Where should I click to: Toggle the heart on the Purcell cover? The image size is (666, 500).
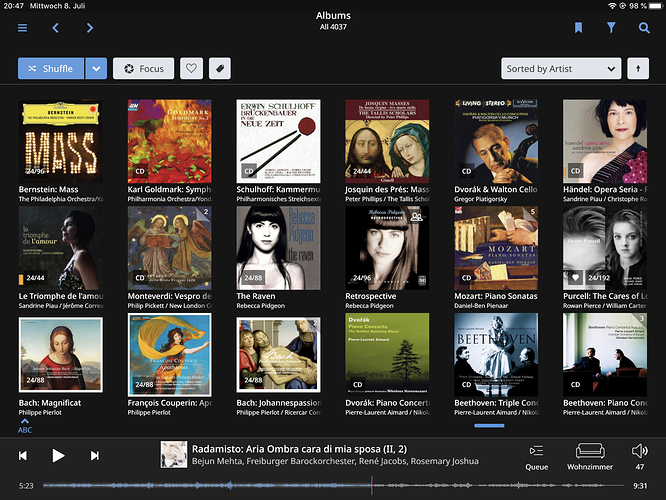click(575, 277)
